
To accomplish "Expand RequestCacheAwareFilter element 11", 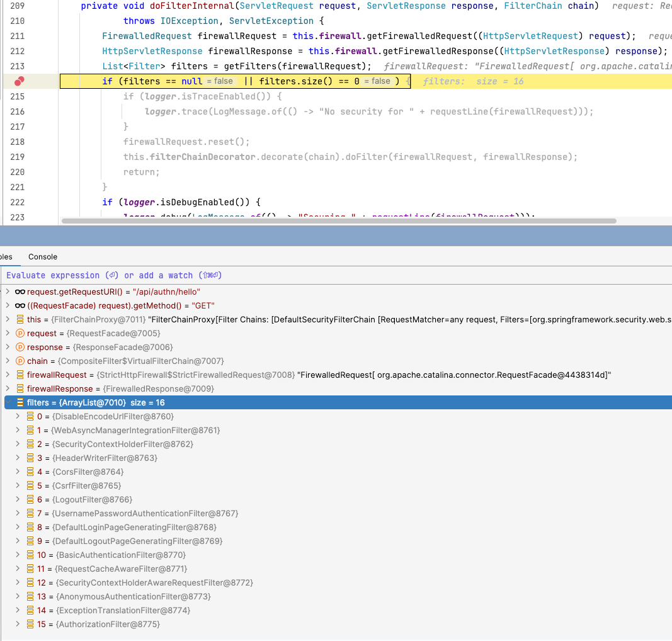I will 18,569.
